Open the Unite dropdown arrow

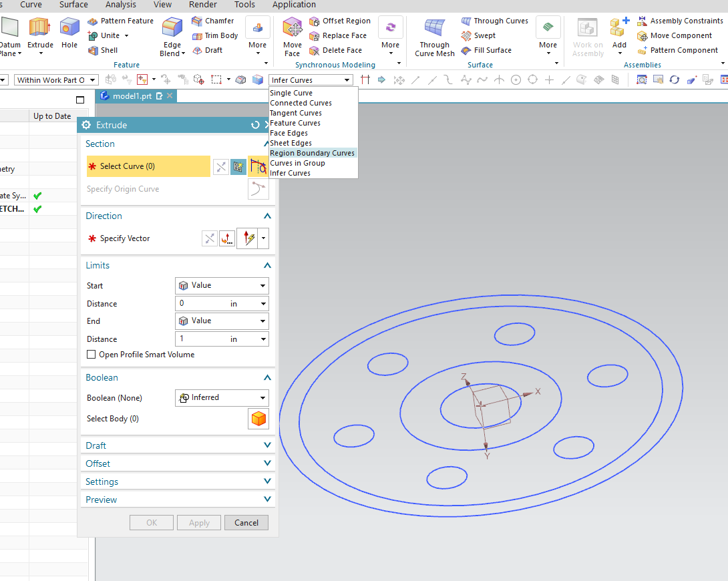[126, 36]
